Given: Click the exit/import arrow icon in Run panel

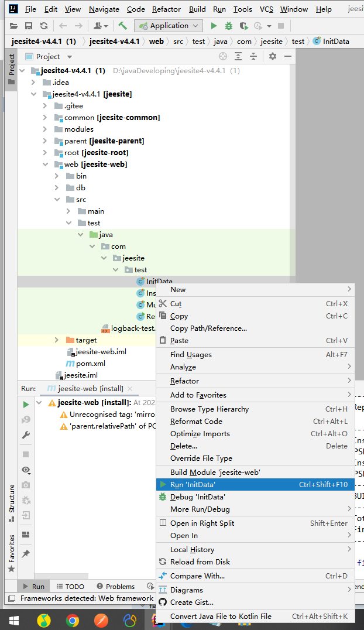Looking at the screenshot, I should (x=26, y=515).
